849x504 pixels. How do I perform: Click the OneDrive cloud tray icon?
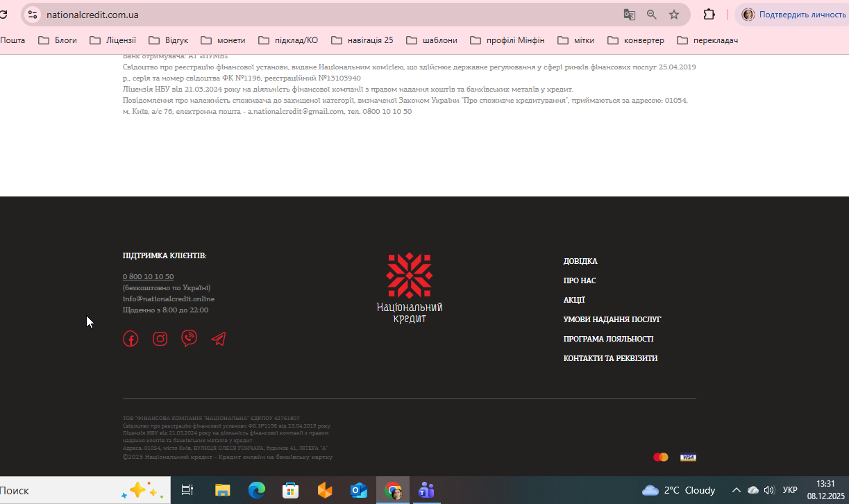(753, 490)
